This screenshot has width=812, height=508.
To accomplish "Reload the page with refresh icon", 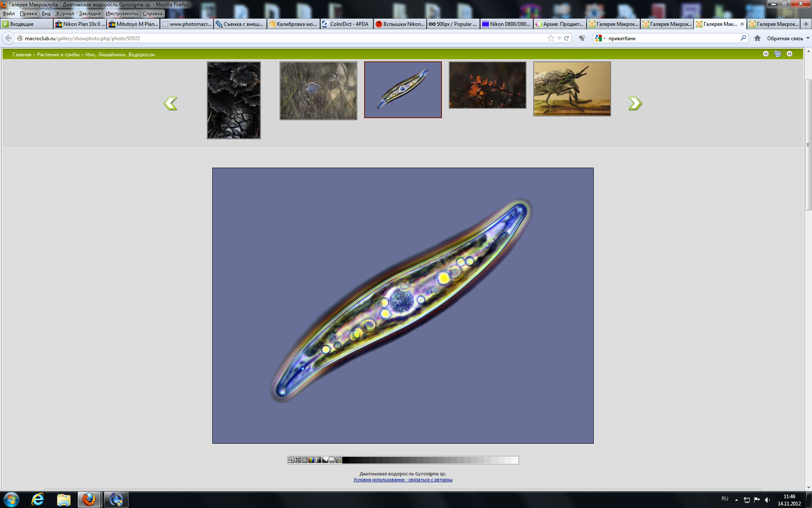I will [x=567, y=38].
